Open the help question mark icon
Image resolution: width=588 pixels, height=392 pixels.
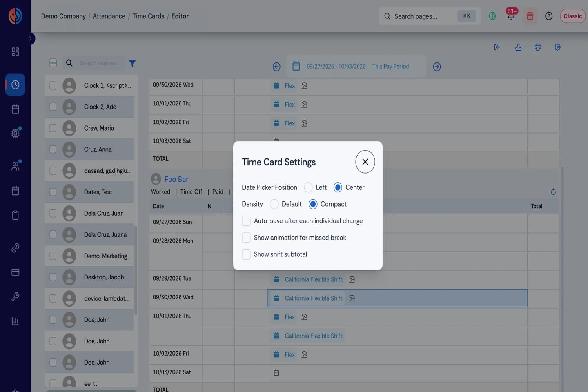549,16
